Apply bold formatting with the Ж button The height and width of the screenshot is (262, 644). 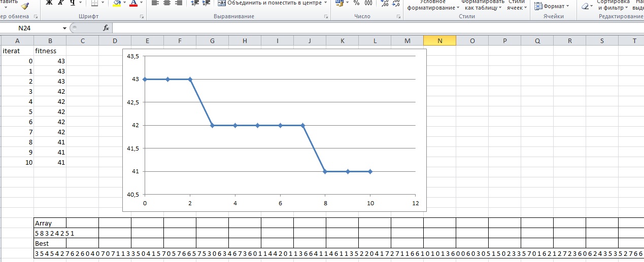point(49,3)
